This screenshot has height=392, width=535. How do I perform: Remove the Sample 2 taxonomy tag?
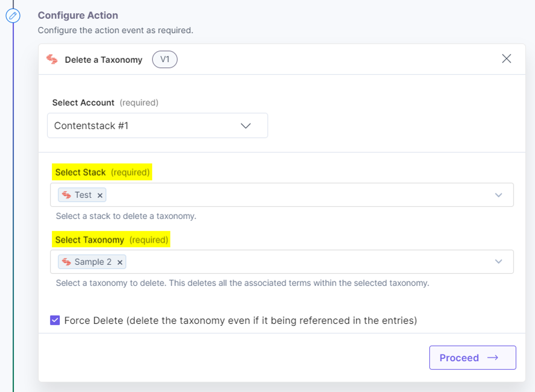pos(120,262)
